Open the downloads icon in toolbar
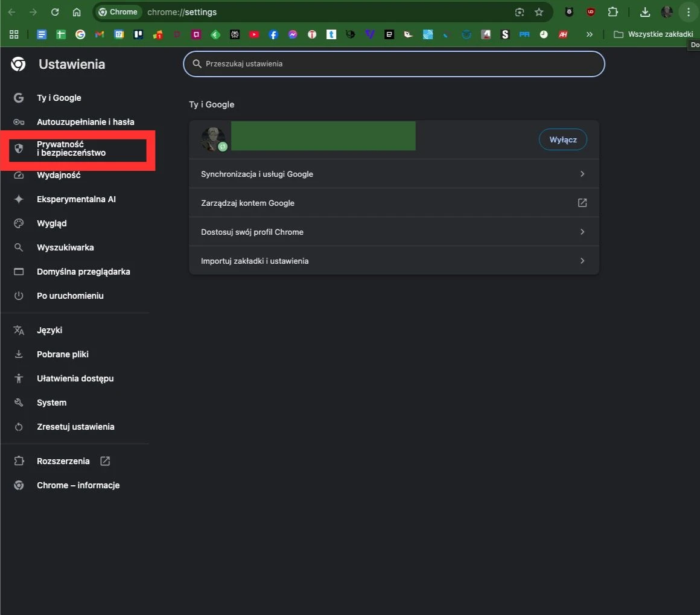The width and height of the screenshot is (700, 615). (644, 12)
